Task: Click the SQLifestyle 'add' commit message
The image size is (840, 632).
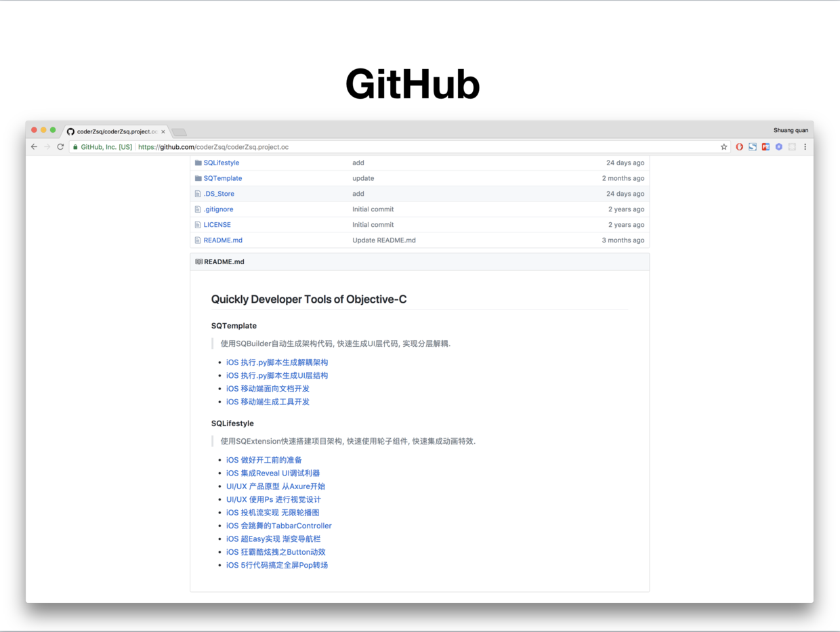Action: [358, 163]
